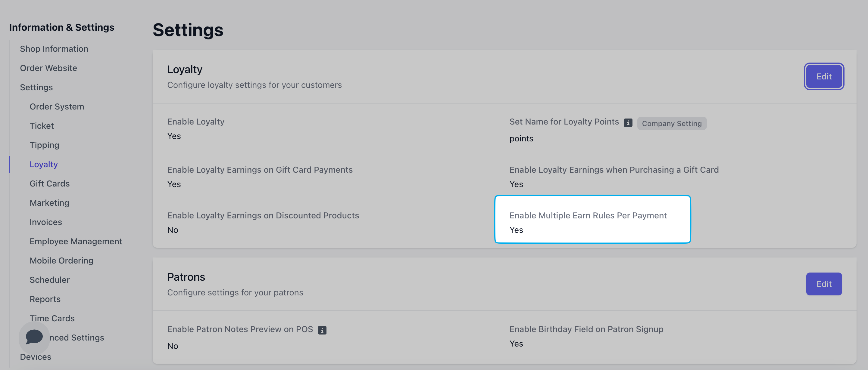Click Edit button in Loyalty section

[x=823, y=76]
